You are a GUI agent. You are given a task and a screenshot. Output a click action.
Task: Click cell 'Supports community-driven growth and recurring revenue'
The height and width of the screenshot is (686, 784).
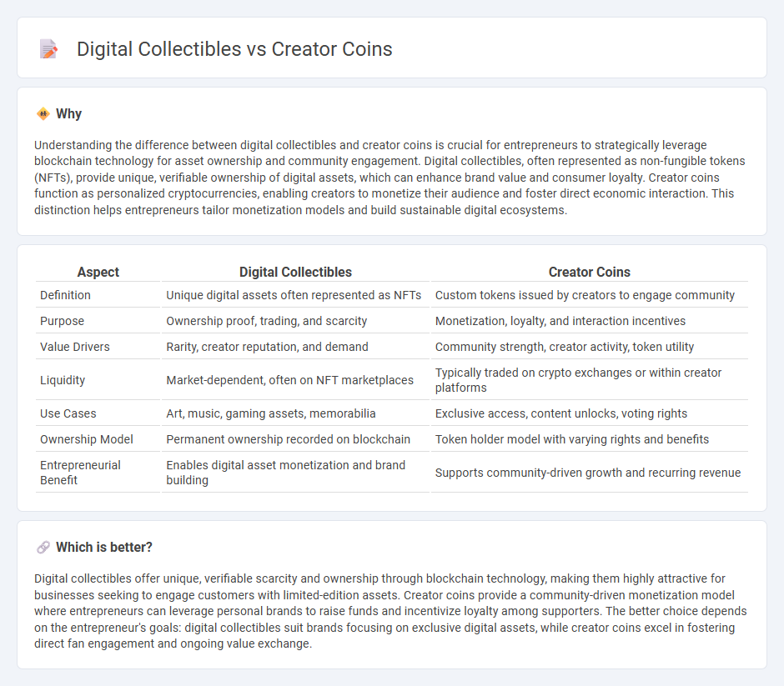[588, 473]
